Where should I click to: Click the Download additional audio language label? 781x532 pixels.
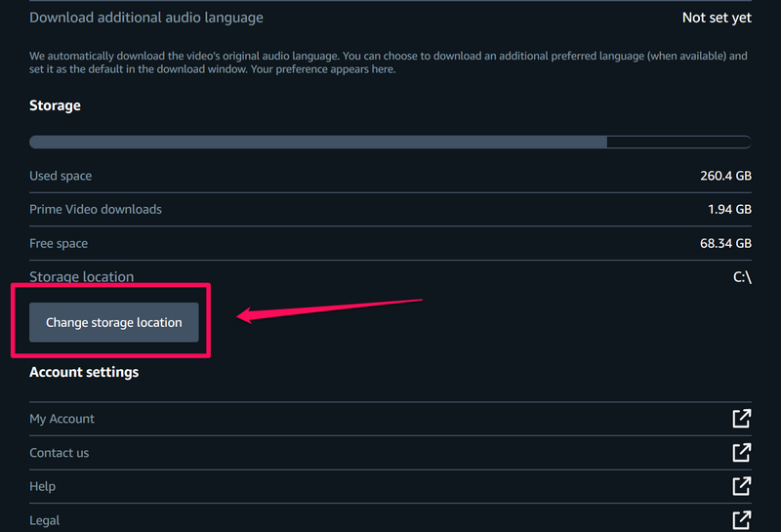(146, 18)
